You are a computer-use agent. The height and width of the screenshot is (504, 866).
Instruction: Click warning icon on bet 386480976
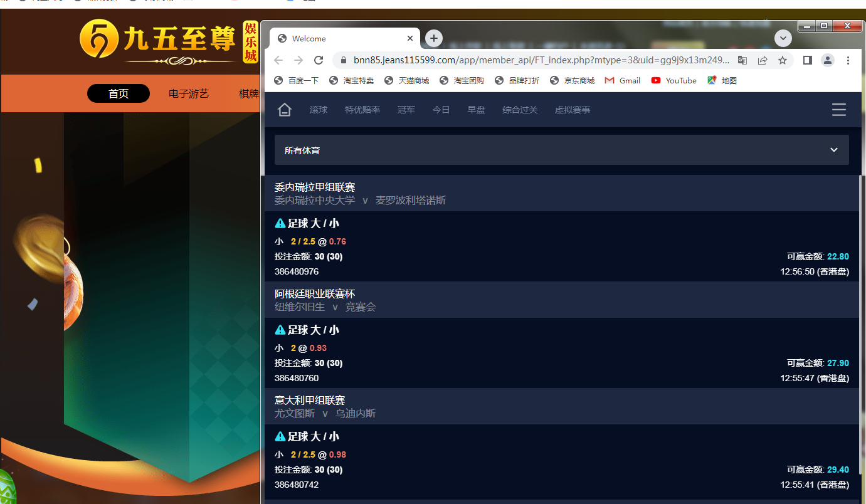click(280, 223)
